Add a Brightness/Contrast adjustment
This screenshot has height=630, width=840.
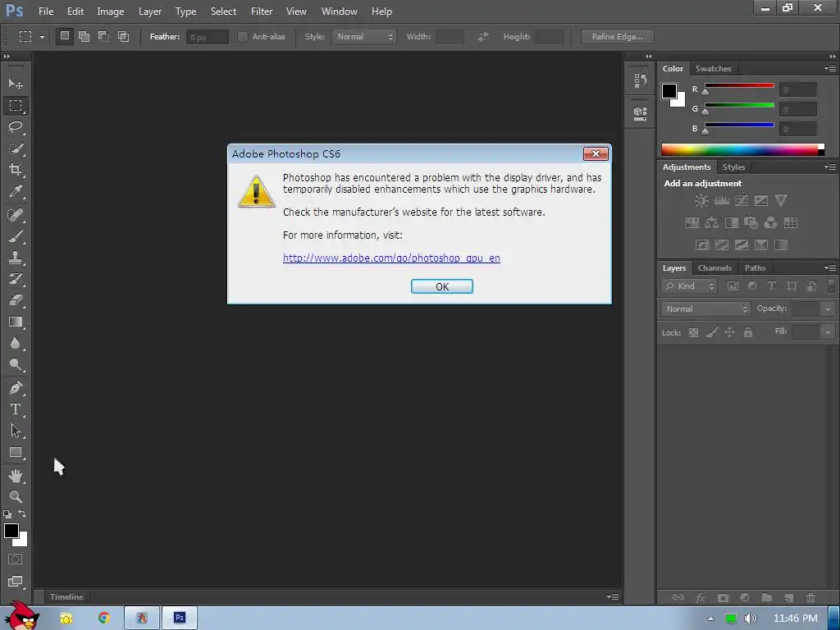(701, 201)
